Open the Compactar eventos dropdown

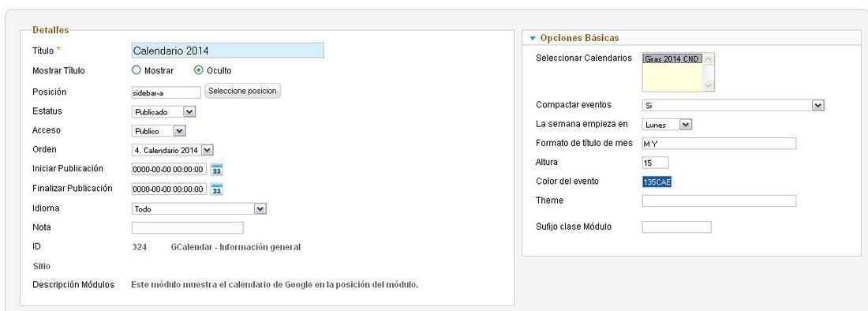click(734, 105)
